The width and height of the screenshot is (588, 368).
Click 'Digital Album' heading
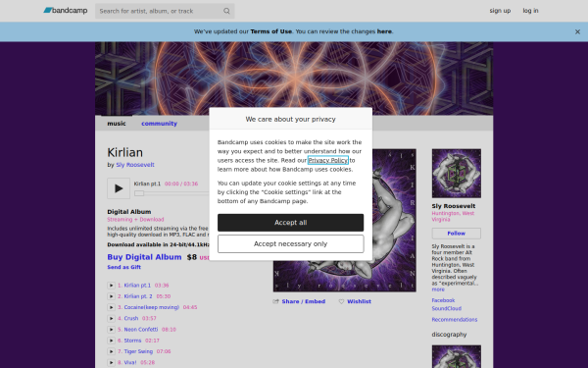(129, 212)
